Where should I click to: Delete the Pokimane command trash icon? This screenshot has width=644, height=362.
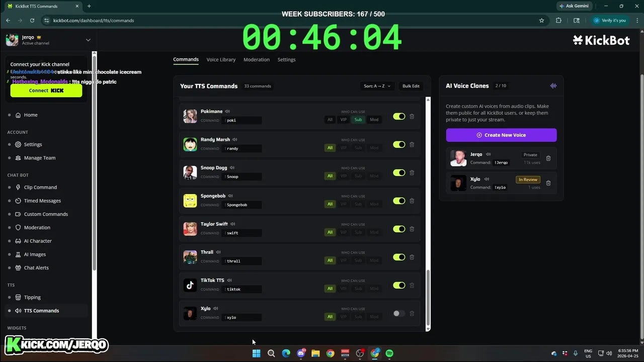pyautogui.click(x=412, y=117)
